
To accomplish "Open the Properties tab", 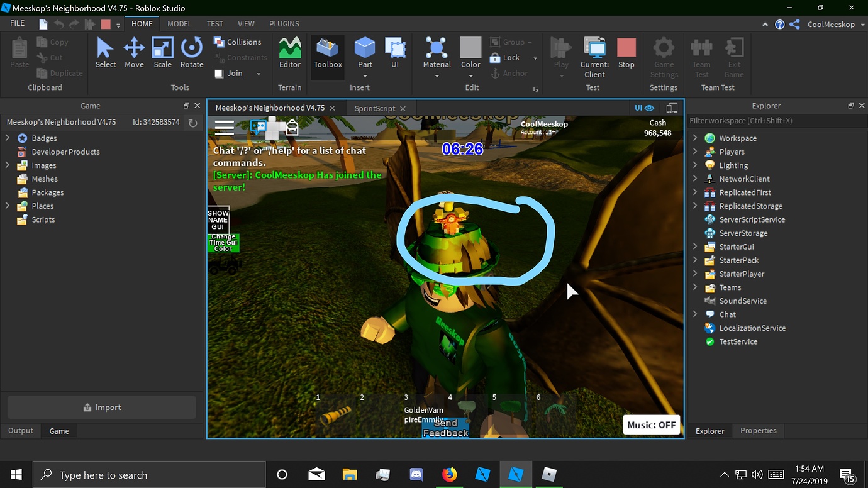I will coord(759,431).
